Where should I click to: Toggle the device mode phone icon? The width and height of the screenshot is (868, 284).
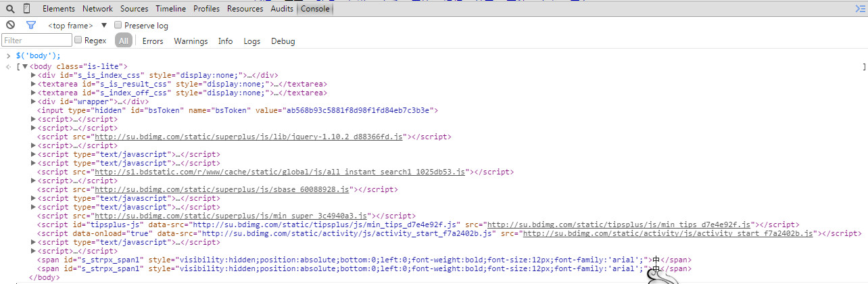(x=26, y=9)
